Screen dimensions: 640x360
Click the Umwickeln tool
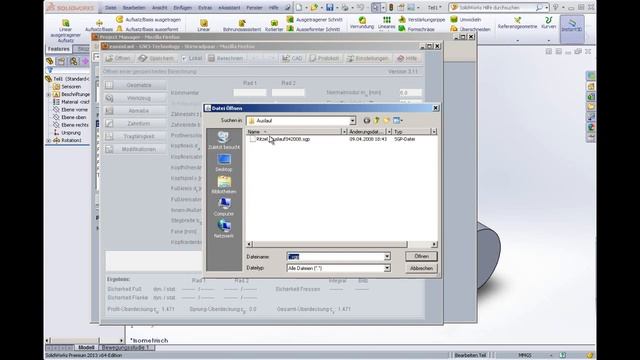coord(466,20)
